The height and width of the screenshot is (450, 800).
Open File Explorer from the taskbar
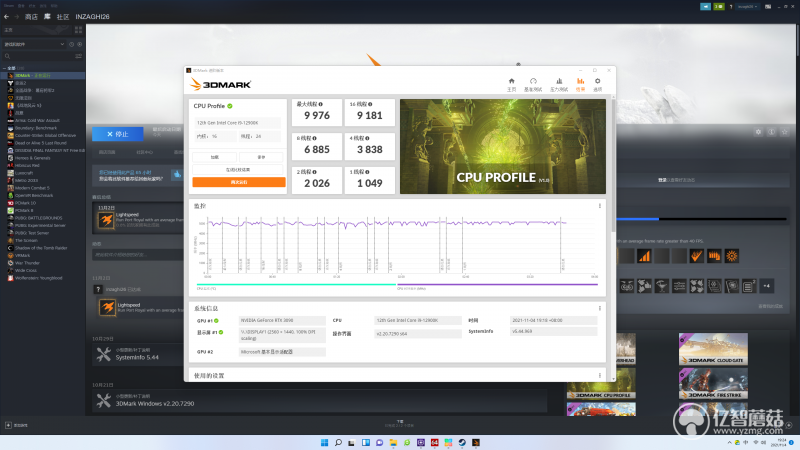pyautogui.click(x=393, y=442)
